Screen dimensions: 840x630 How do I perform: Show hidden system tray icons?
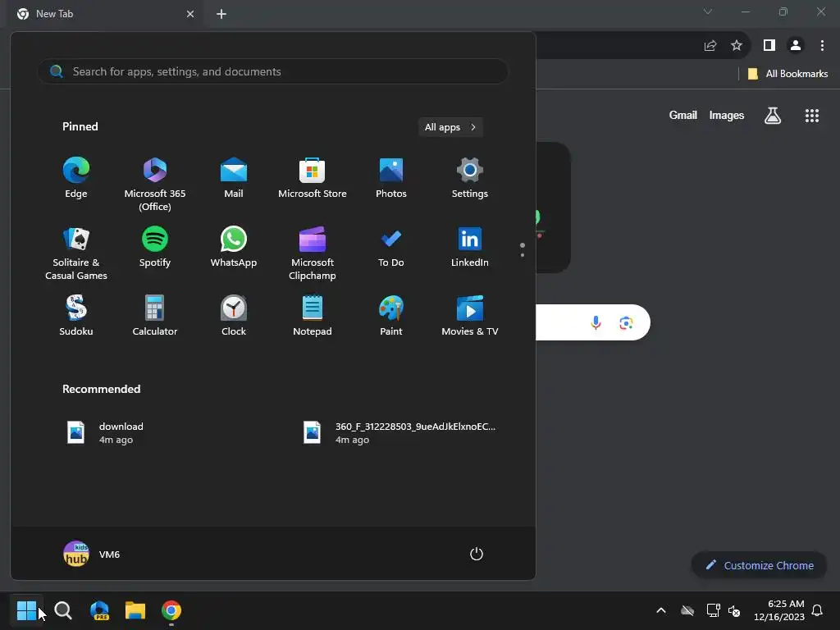[x=661, y=610]
